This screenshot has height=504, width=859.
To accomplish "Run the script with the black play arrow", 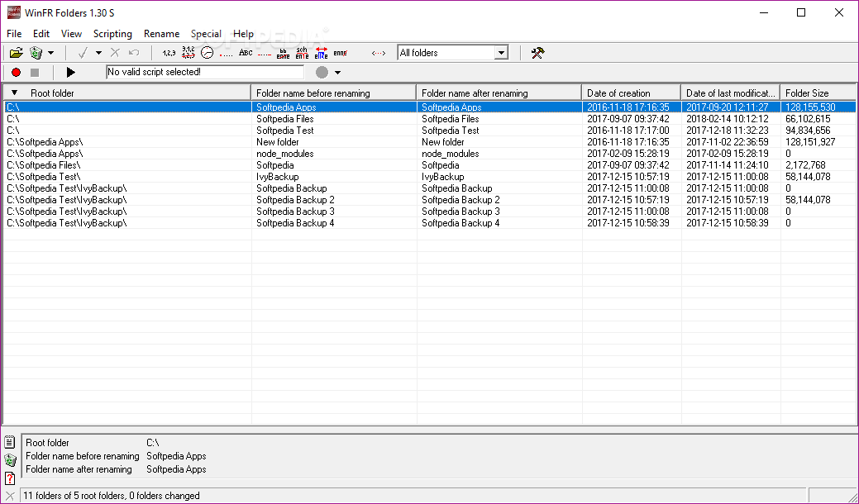I will click(x=70, y=72).
